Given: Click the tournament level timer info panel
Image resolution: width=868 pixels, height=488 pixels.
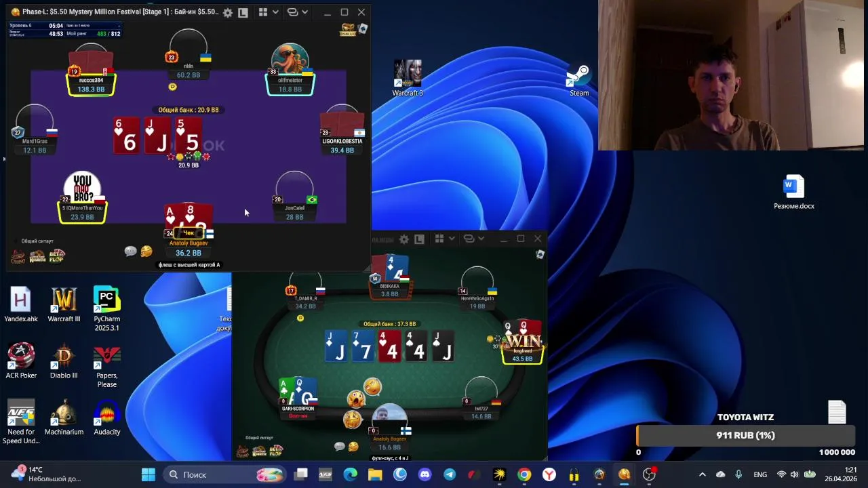Looking at the screenshot, I should coord(65,29).
